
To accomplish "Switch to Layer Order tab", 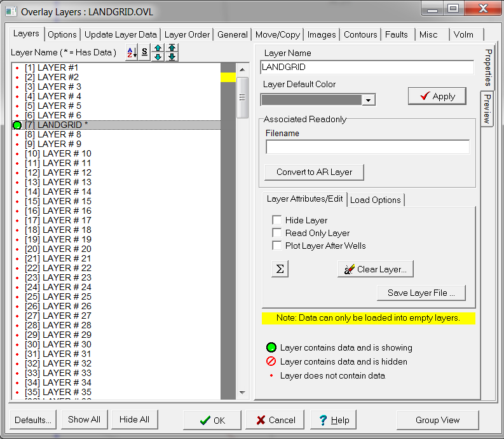I will click(x=187, y=34).
